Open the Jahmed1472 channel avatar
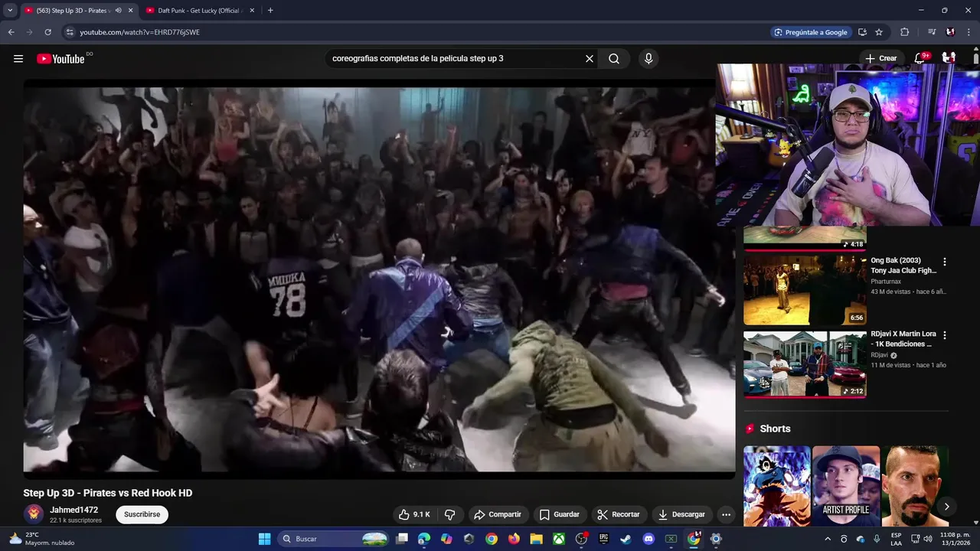Screen dimensions: 980x551 click(33, 514)
